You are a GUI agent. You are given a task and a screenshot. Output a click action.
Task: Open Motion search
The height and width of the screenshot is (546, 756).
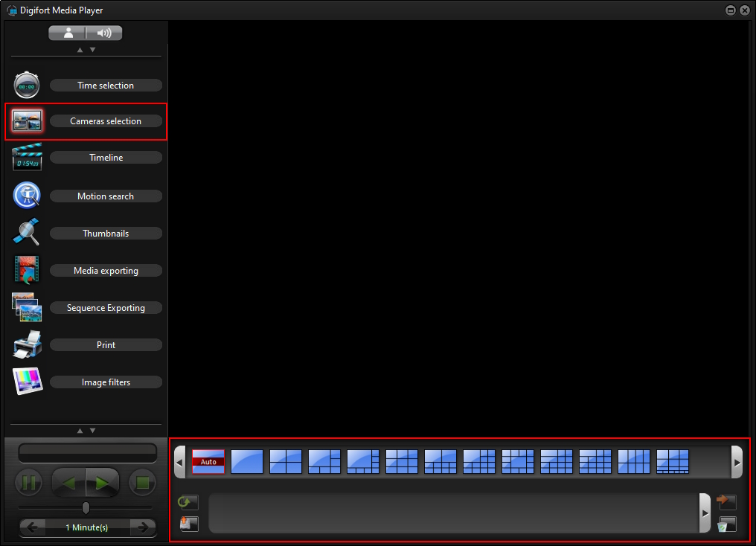106,196
